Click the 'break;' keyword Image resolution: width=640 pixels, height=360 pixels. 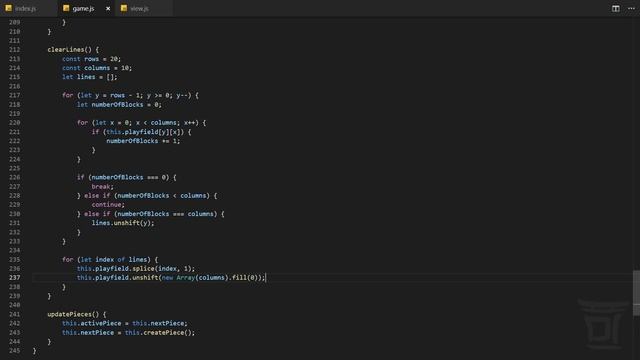102,187
